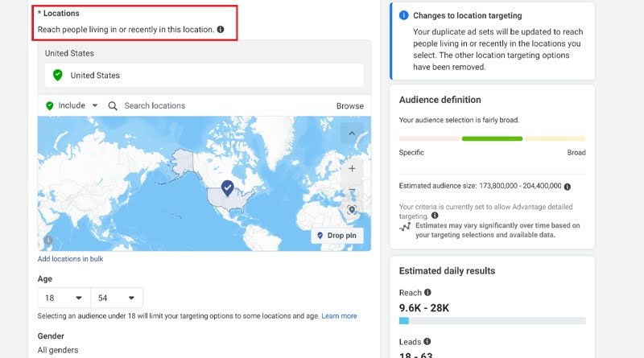Zoom in the map with plus

[352, 168]
